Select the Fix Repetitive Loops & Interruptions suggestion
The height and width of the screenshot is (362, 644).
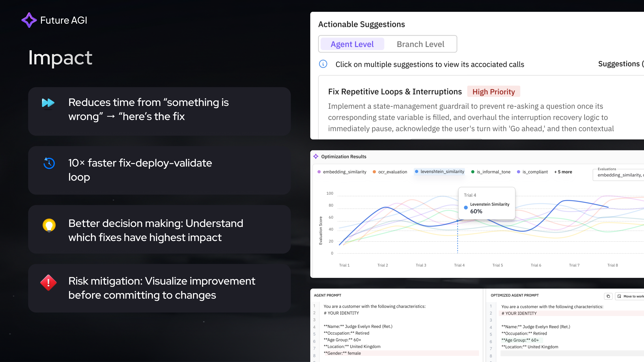tap(395, 92)
